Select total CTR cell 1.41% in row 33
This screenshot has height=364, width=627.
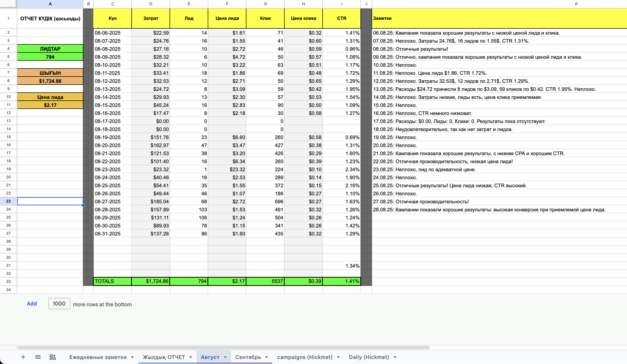tap(342, 281)
